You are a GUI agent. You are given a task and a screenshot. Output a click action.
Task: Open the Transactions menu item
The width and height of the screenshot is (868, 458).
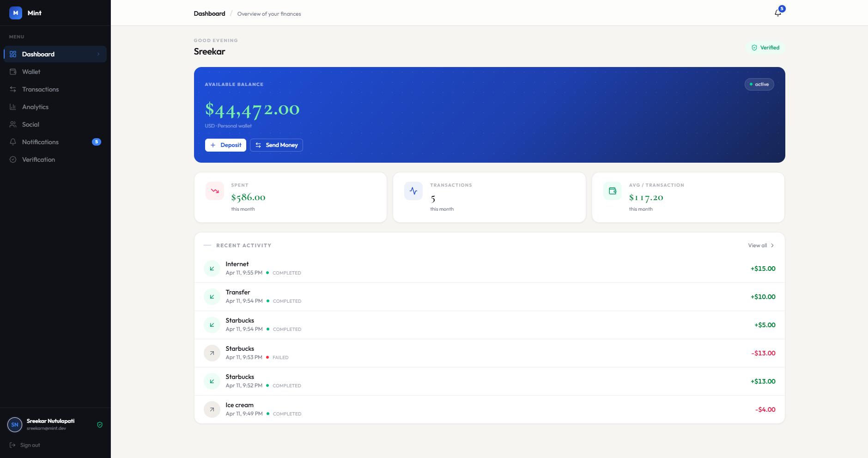[55, 89]
